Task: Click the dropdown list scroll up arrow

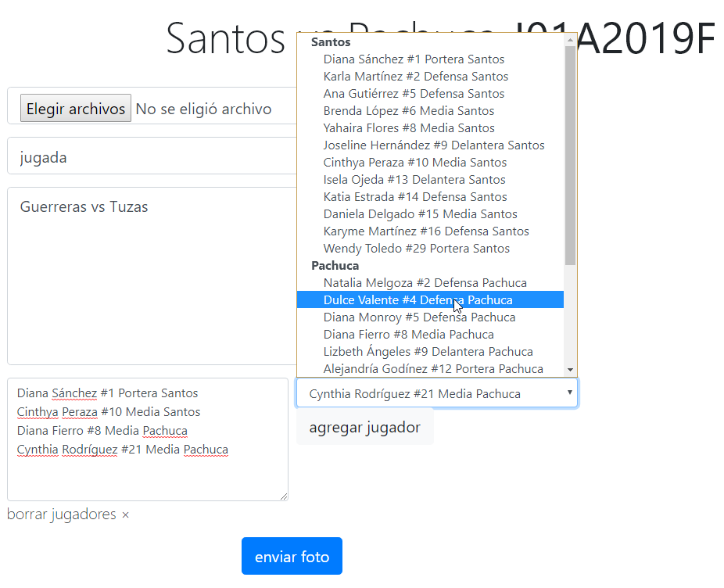Action: coord(570,40)
